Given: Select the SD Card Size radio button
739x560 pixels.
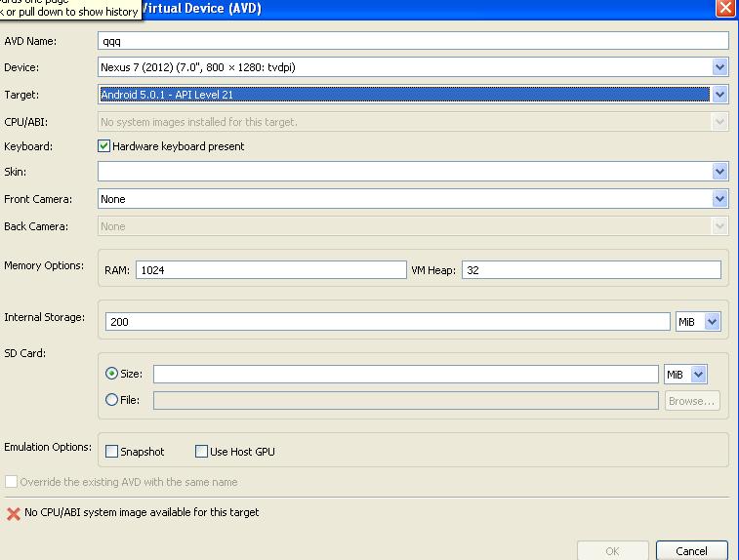Looking at the screenshot, I should click(x=111, y=374).
